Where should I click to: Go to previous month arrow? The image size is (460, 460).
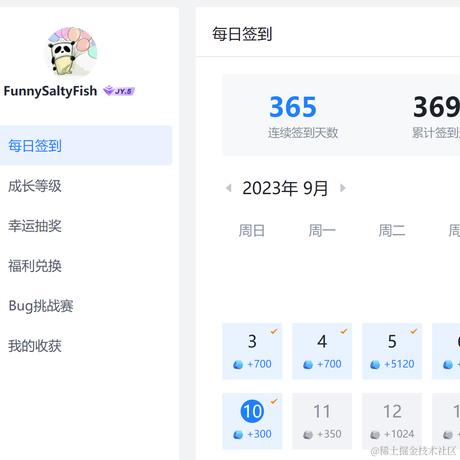click(x=229, y=188)
